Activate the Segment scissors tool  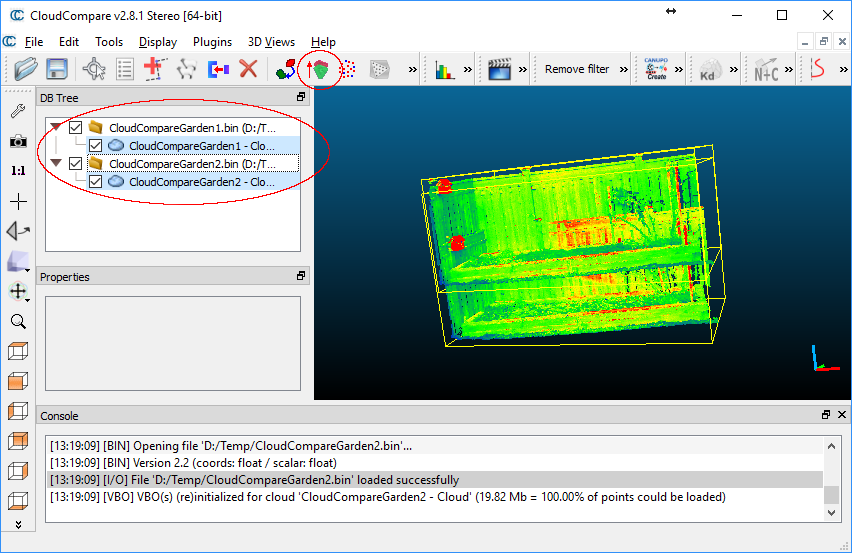(x=186, y=69)
